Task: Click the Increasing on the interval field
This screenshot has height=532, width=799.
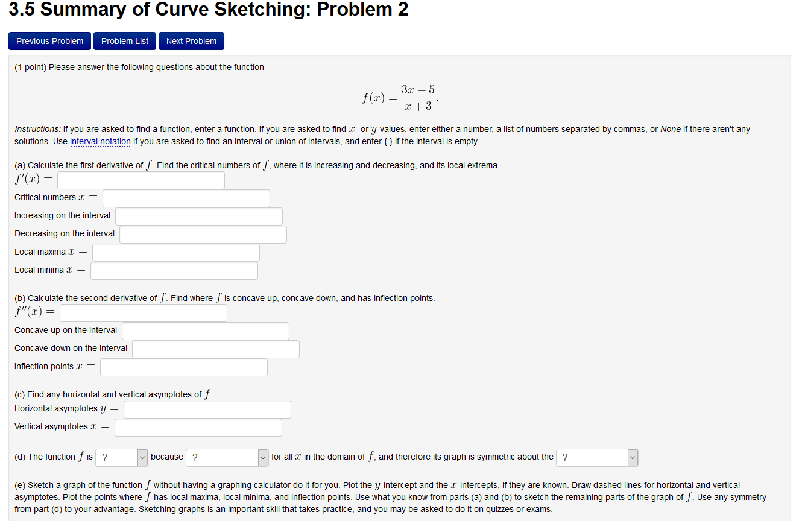Action: [198, 216]
